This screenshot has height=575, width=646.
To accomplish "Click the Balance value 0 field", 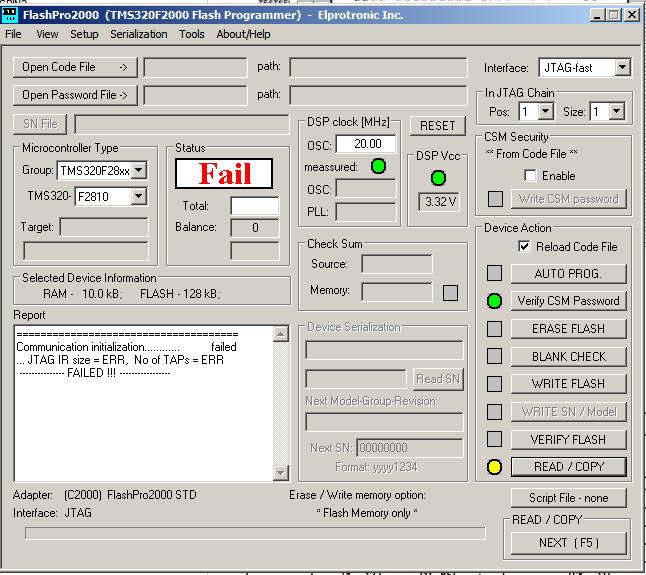I will pyautogui.click(x=255, y=227).
